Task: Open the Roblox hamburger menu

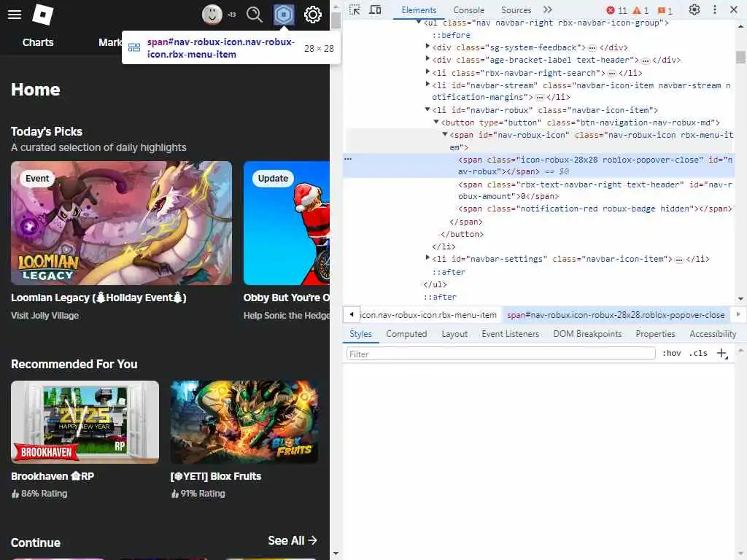Action: pos(15,15)
